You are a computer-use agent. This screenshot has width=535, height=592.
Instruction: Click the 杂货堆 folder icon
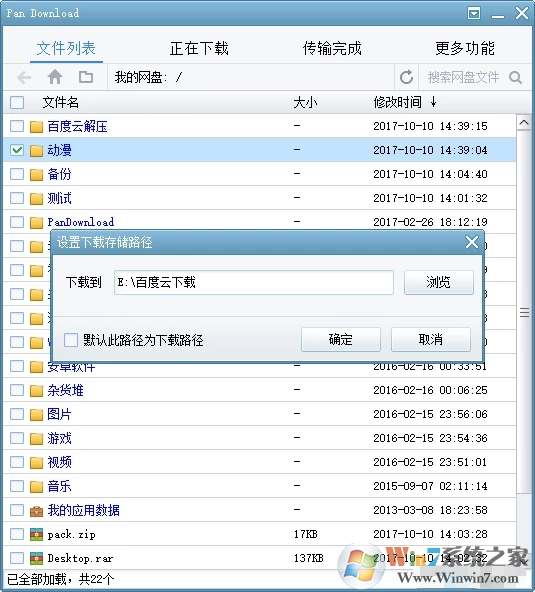[x=36, y=390]
